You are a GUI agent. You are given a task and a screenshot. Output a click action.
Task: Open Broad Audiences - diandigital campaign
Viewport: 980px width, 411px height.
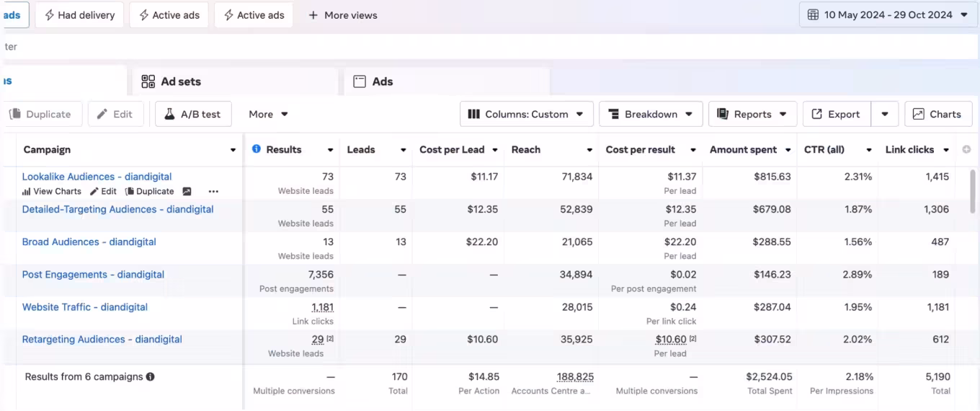pos(89,242)
